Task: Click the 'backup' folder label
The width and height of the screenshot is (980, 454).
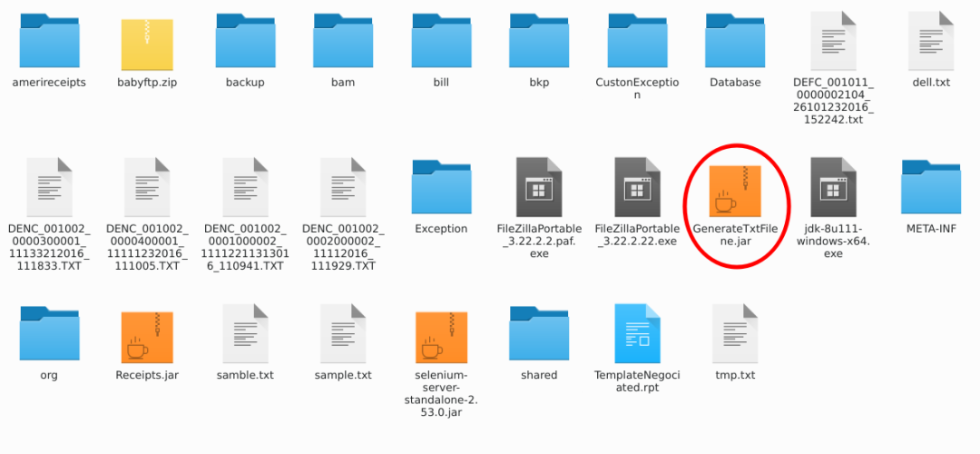Action: pos(245,83)
